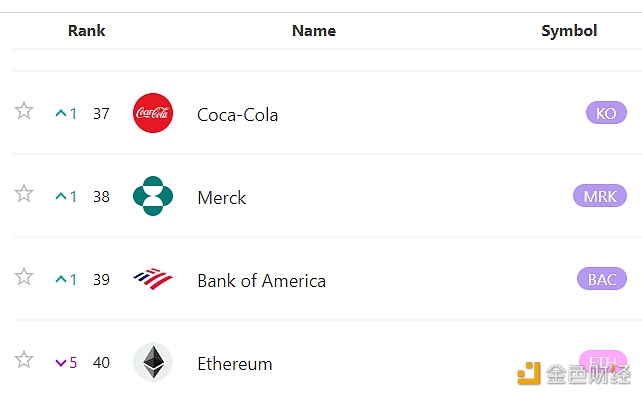This screenshot has width=642, height=396.
Task: Open the Bank of America name link
Action: click(x=262, y=281)
